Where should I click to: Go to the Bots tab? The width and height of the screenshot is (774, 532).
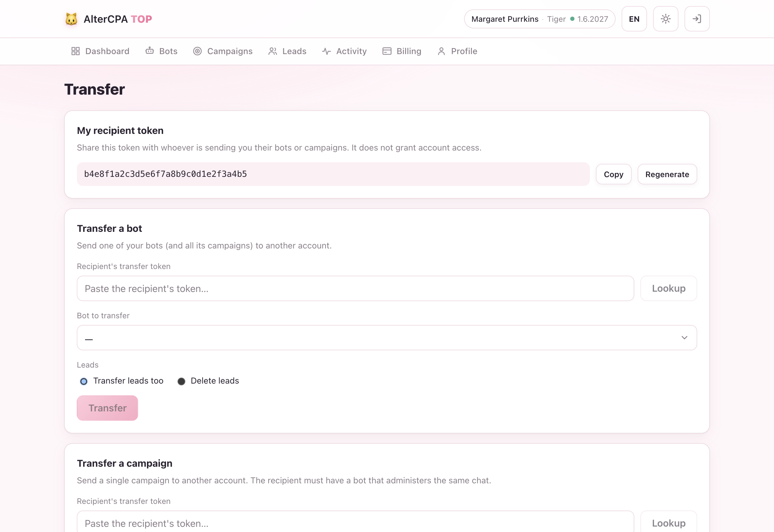pos(161,51)
